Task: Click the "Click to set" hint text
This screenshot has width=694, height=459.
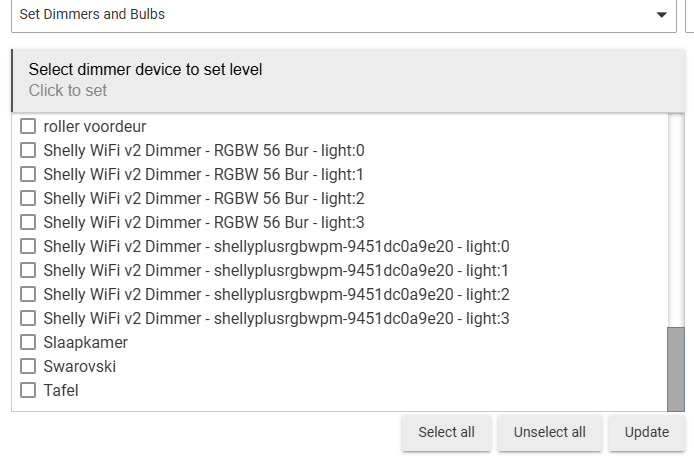Action: click(x=68, y=91)
